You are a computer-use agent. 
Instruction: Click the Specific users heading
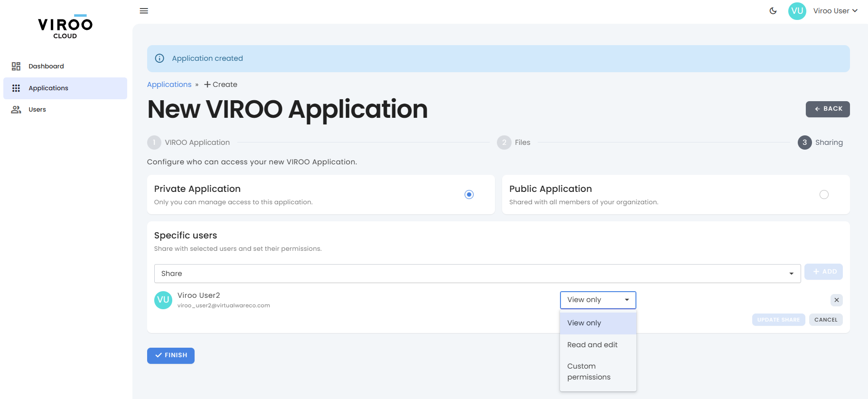(x=186, y=236)
